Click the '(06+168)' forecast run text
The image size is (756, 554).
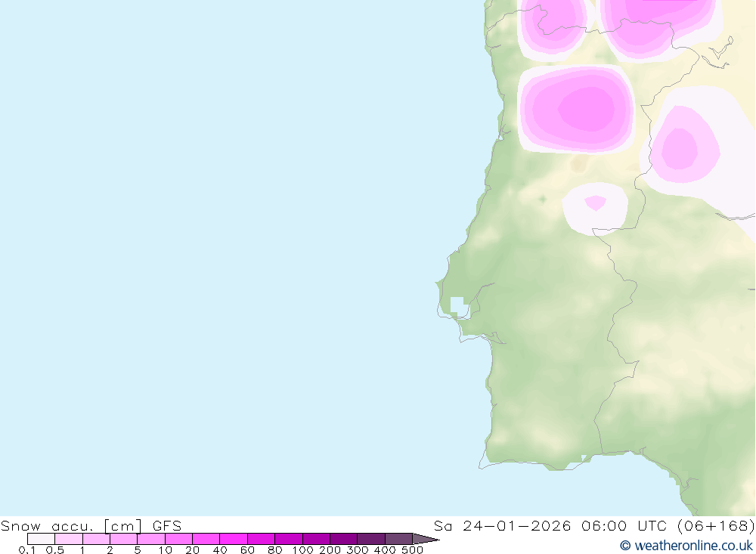click(x=715, y=525)
